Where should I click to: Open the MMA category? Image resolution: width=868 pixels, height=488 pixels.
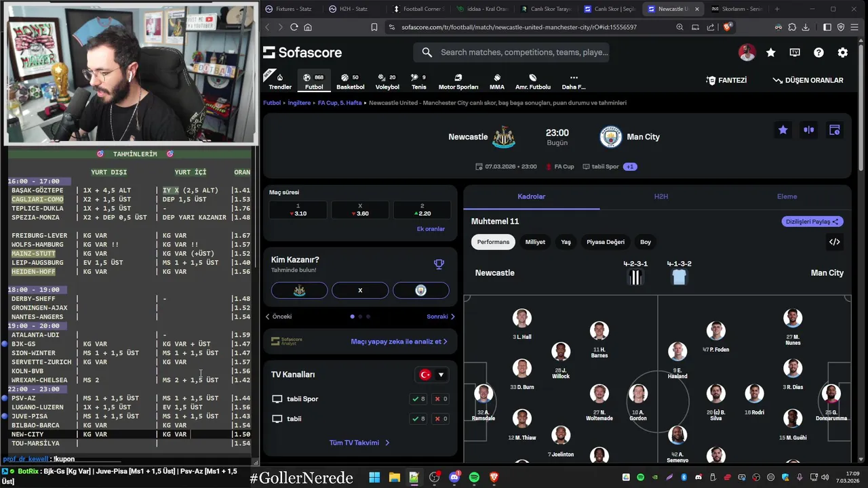point(497,81)
